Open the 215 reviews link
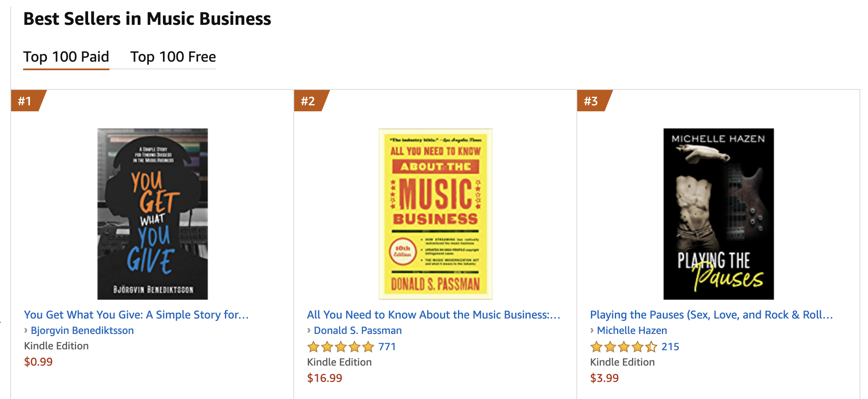868x399 pixels. coord(670,347)
